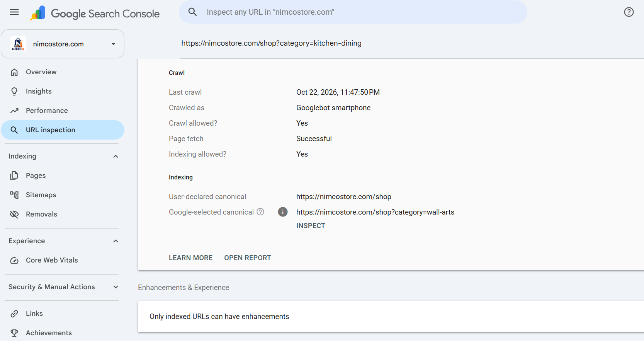
Task: Click the Links chain icon
Action: [14, 314]
